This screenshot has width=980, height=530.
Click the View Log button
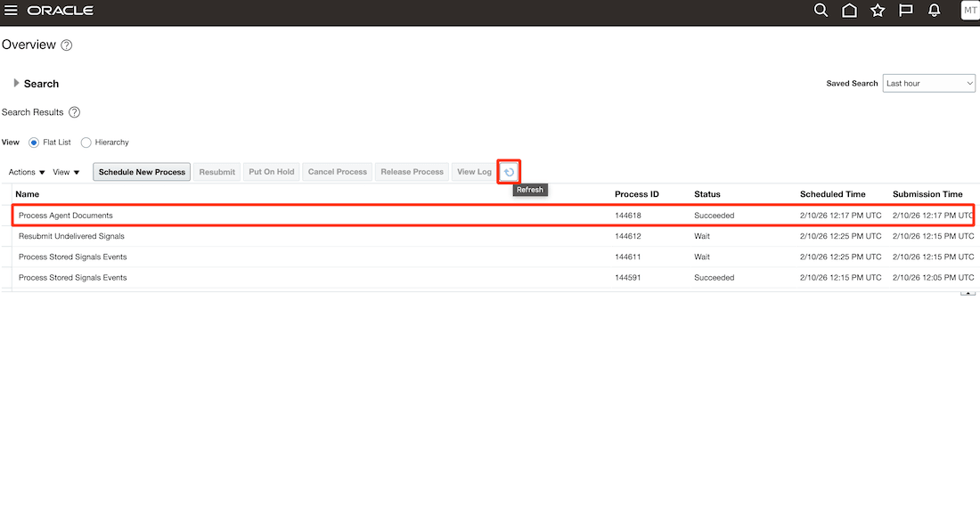coord(473,171)
